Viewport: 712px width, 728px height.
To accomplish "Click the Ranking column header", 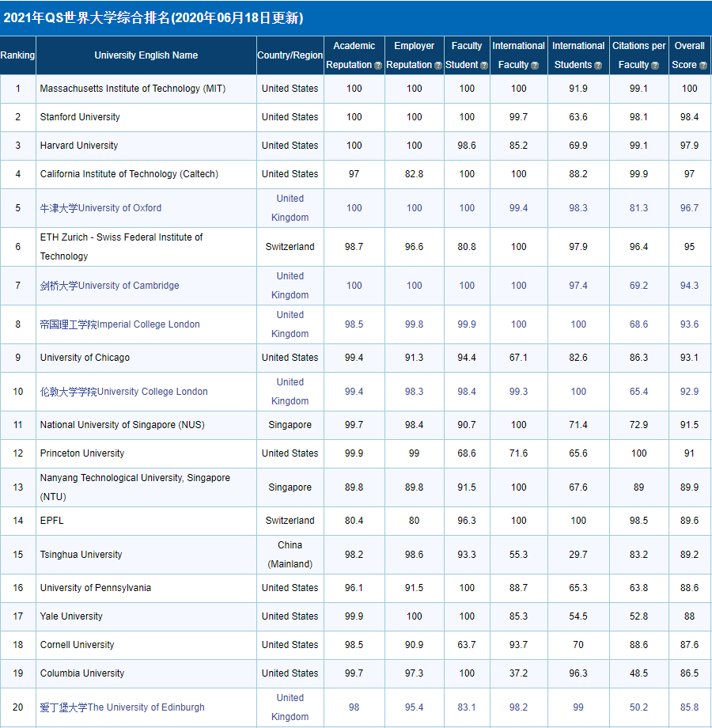I will tap(17, 55).
